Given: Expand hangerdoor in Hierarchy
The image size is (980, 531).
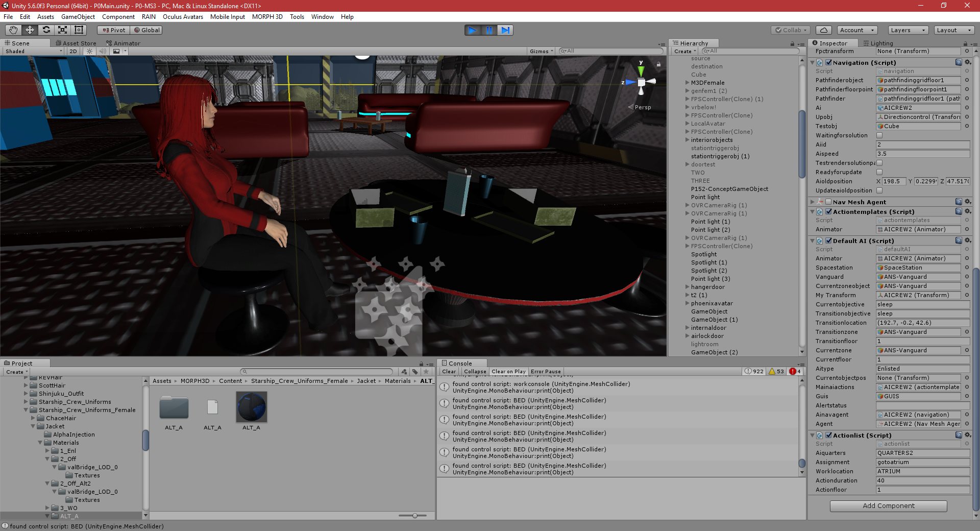Looking at the screenshot, I should (x=687, y=287).
